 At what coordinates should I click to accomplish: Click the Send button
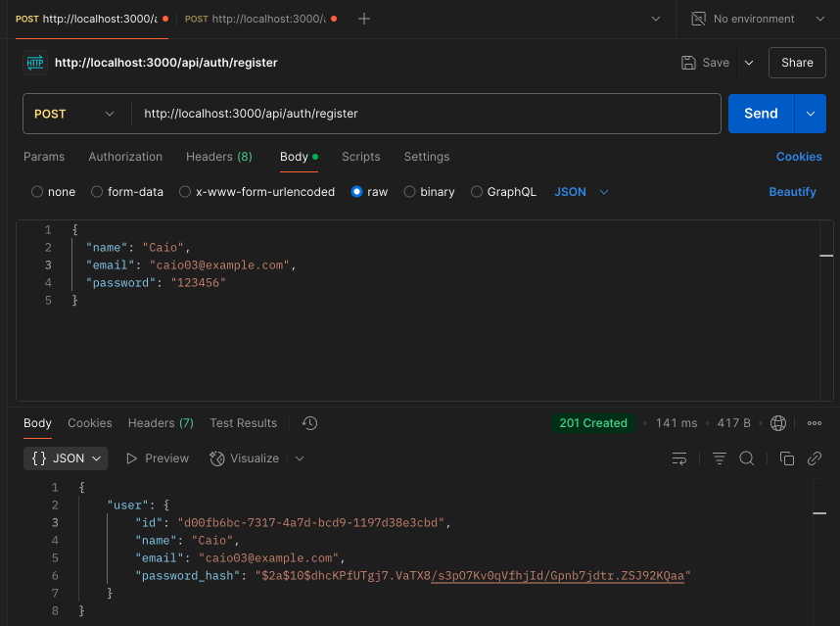pyautogui.click(x=761, y=114)
